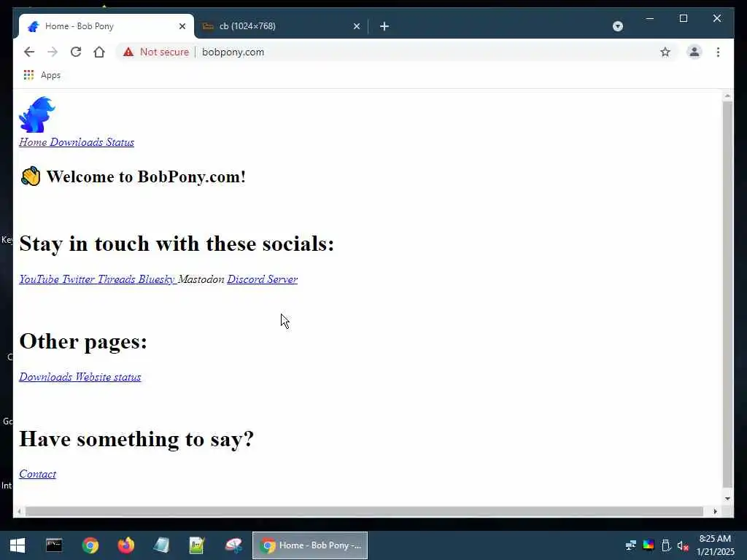Click the horizontal scrollbar thumb
747x560 pixels.
(365, 511)
